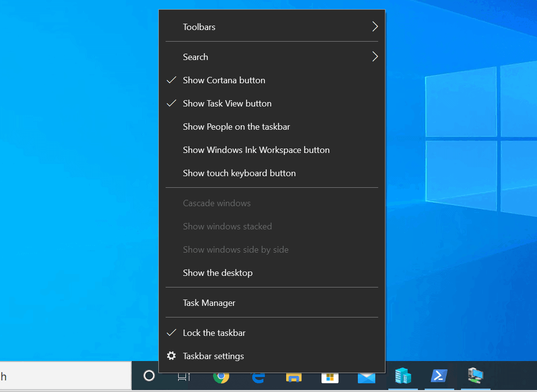Launch Windows PowerShell from the taskbar
The height and width of the screenshot is (392, 537).
click(439, 376)
